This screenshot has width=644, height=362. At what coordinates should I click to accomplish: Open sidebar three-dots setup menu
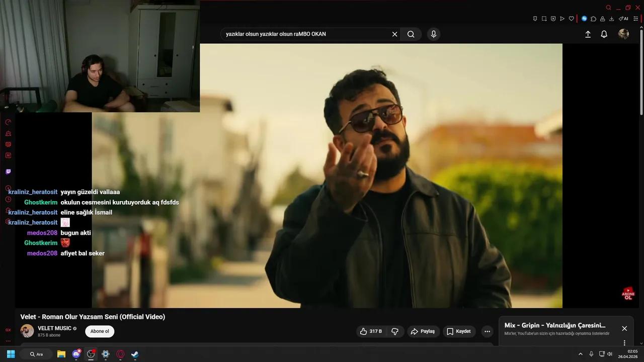(x=8, y=341)
